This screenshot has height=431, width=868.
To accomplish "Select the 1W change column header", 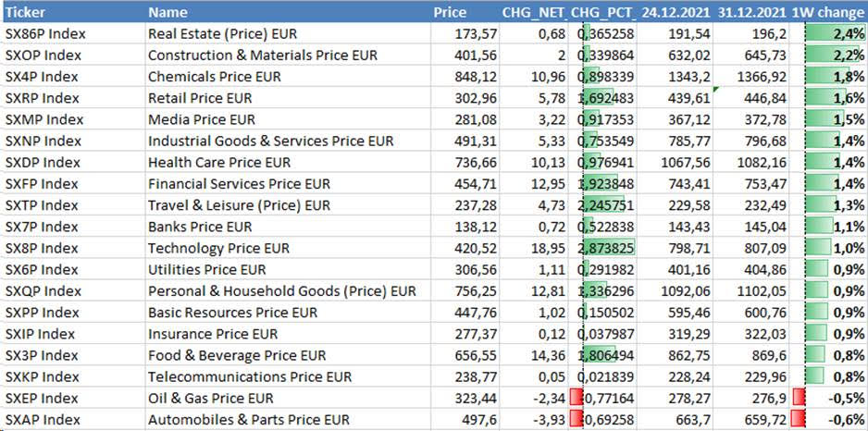I will click(x=829, y=12).
